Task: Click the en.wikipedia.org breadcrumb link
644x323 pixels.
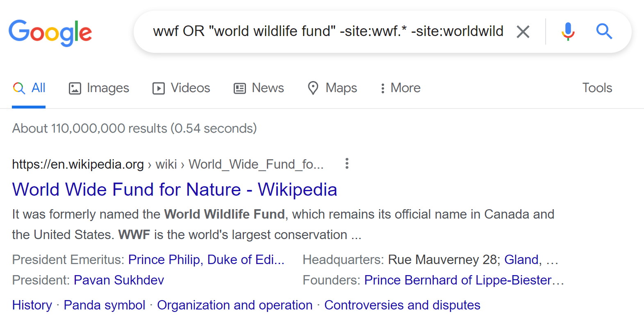Action: tap(77, 164)
